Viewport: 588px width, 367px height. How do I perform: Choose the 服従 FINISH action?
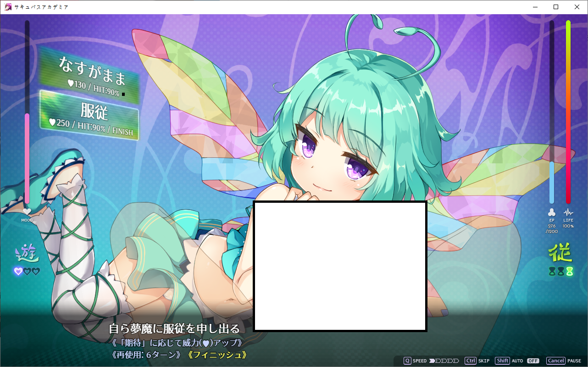tap(89, 115)
